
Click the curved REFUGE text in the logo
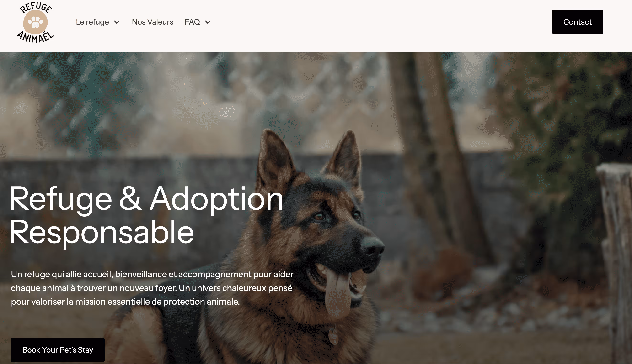pyautogui.click(x=36, y=7)
